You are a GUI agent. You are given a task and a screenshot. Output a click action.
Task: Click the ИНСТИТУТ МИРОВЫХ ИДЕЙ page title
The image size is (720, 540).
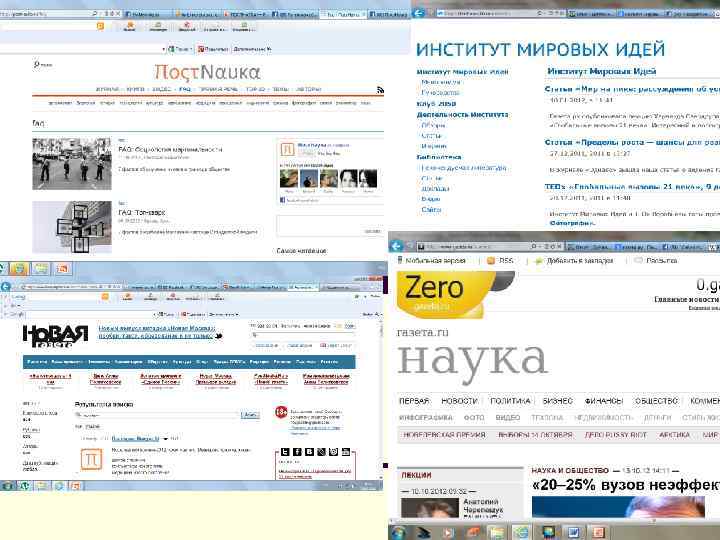(x=540, y=49)
